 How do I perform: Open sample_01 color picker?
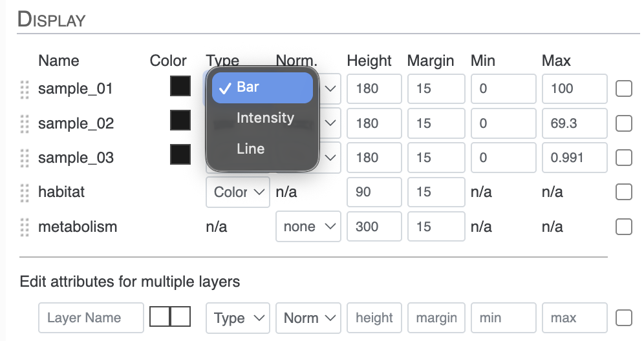(x=180, y=87)
